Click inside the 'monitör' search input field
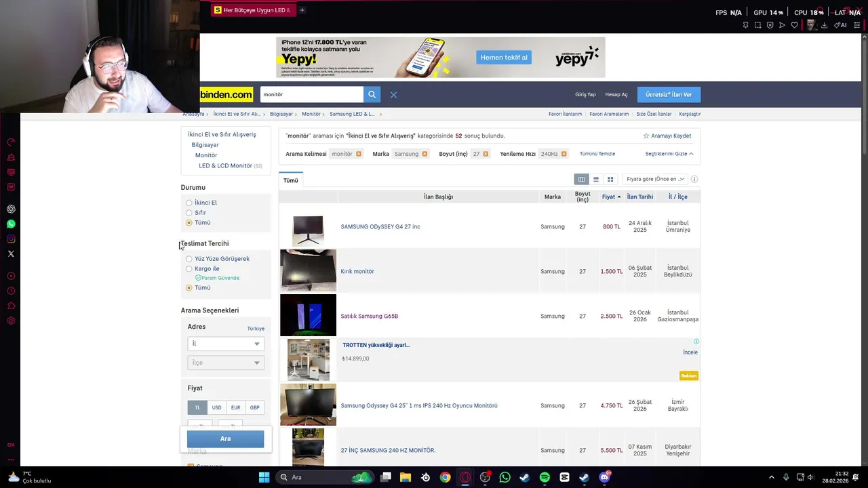This screenshot has height=488, width=868. [311, 95]
